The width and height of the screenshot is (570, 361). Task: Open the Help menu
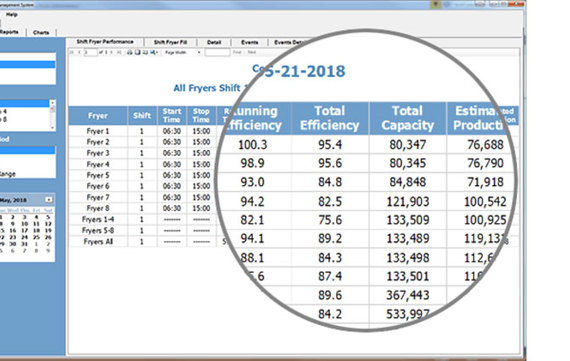click(12, 15)
